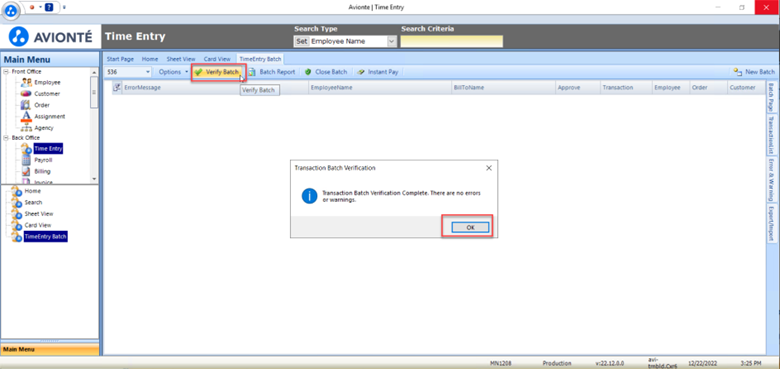780x369 pixels.
Task: Click the Set button beside Employee Name
Action: pos(301,42)
